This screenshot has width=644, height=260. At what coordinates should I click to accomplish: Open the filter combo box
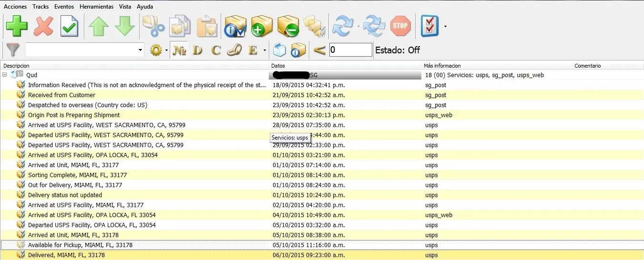85,50
